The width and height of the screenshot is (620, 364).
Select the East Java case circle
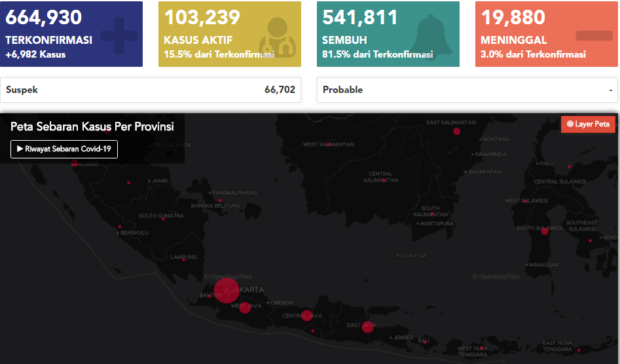coord(368,327)
